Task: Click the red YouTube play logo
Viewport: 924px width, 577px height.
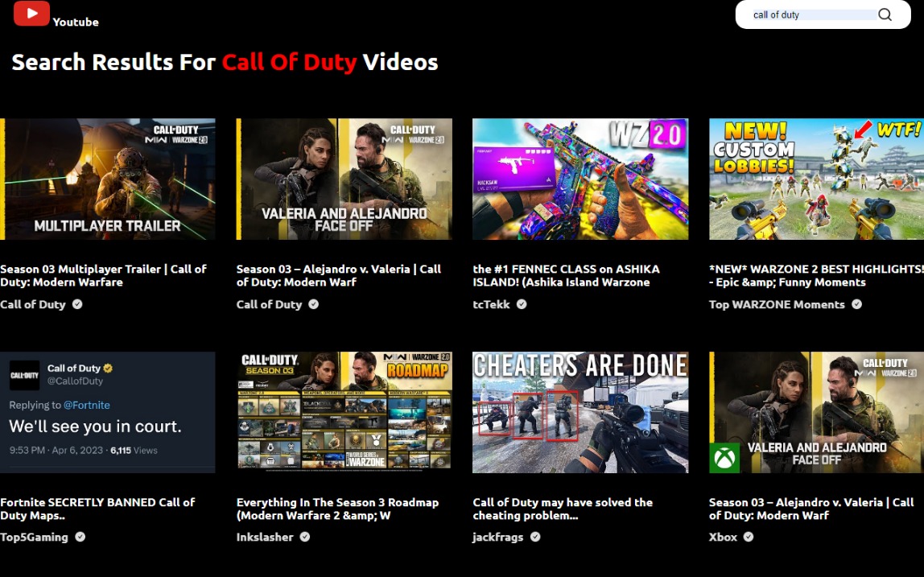Action: tap(31, 13)
